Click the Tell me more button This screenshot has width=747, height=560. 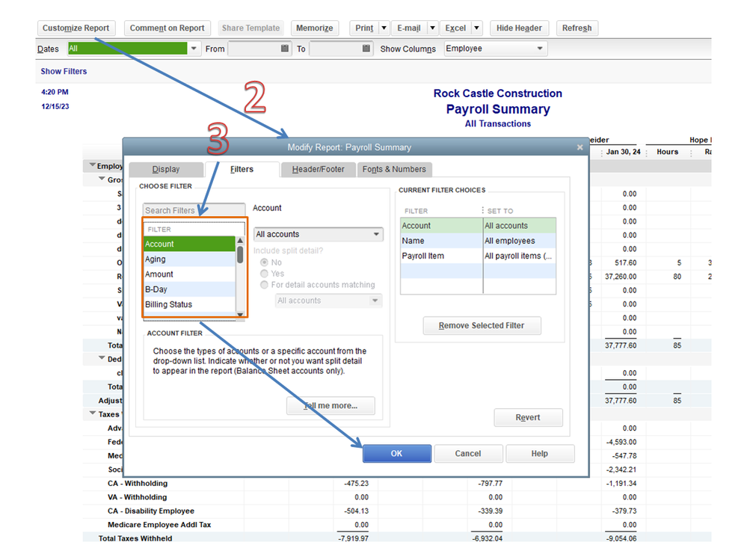[331, 406]
